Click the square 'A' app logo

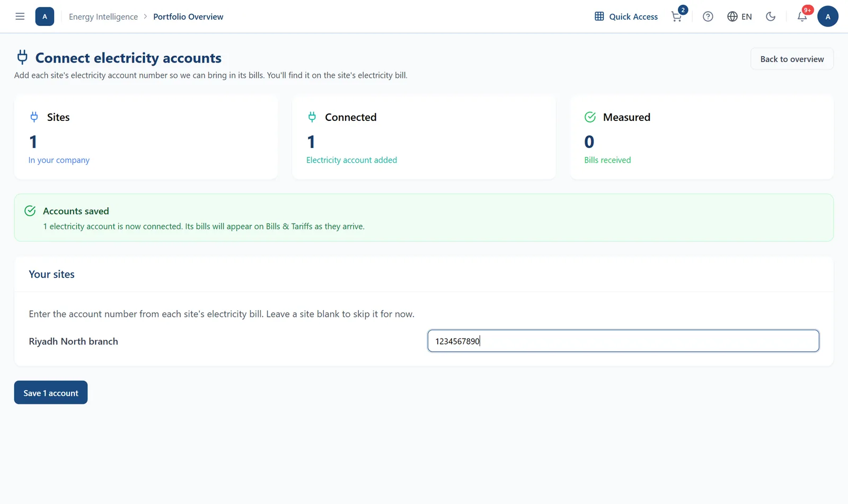click(45, 16)
